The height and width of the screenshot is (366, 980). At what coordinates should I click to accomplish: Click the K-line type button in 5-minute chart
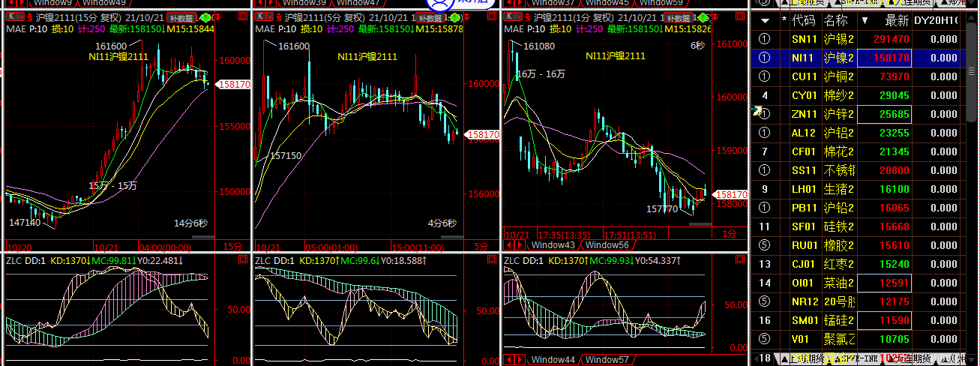262,16
